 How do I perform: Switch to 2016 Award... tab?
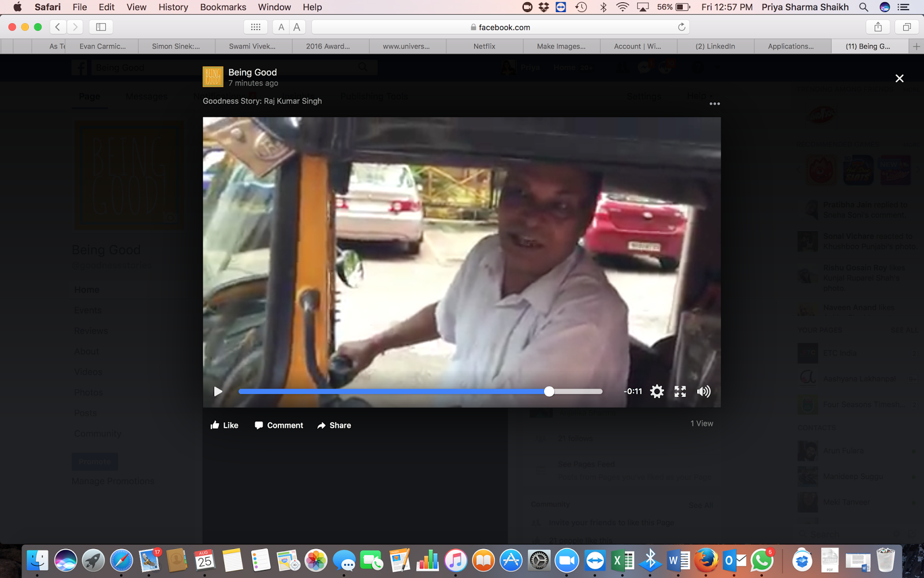328,46
